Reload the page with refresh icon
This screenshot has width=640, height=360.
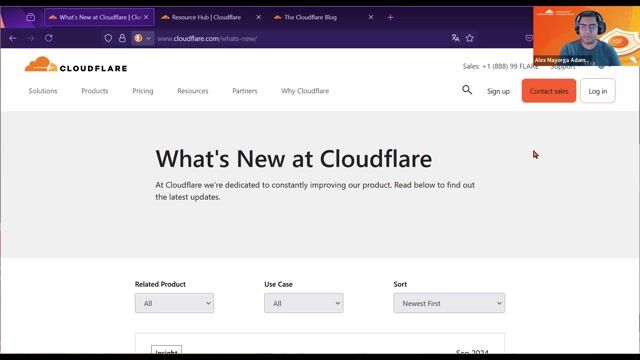click(49, 38)
